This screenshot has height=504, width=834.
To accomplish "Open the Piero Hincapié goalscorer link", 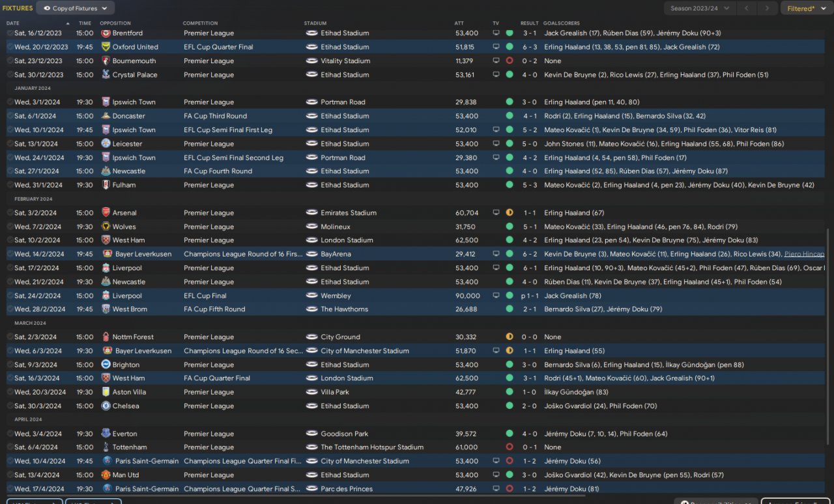I will click(804, 254).
